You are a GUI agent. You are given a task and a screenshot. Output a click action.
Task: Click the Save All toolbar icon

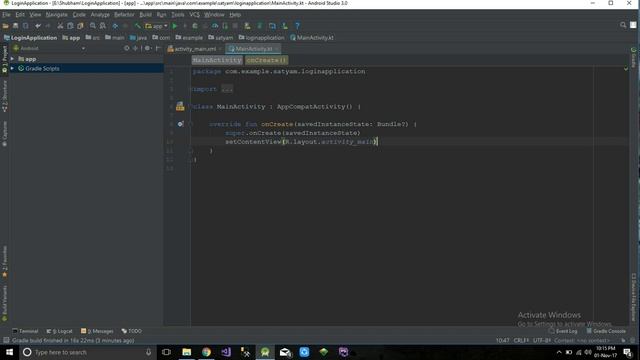pos(16,26)
